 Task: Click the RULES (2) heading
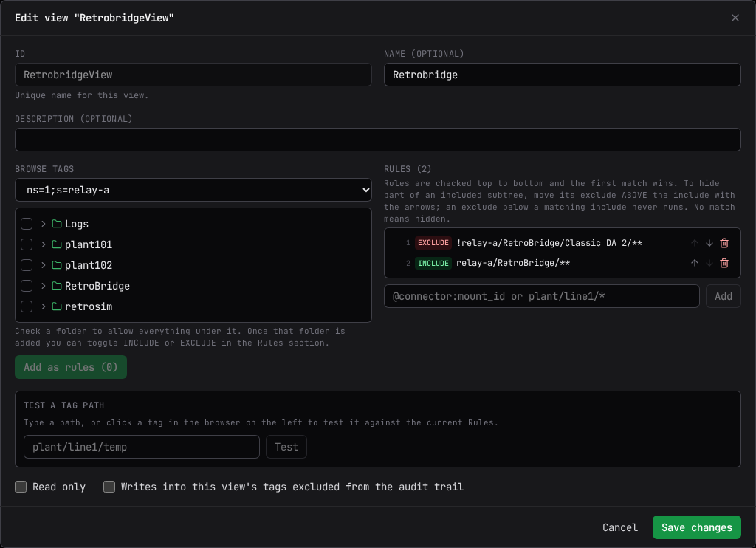[408, 169]
